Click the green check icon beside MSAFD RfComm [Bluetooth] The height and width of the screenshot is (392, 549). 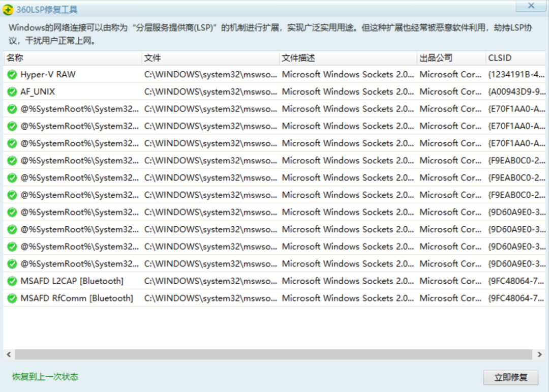point(12,298)
